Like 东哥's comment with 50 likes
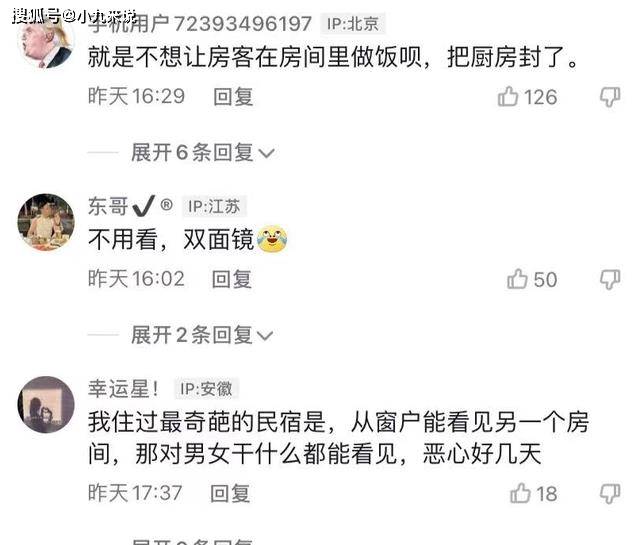Image resolution: width=640 pixels, height=545 pixels. point(532,280)
